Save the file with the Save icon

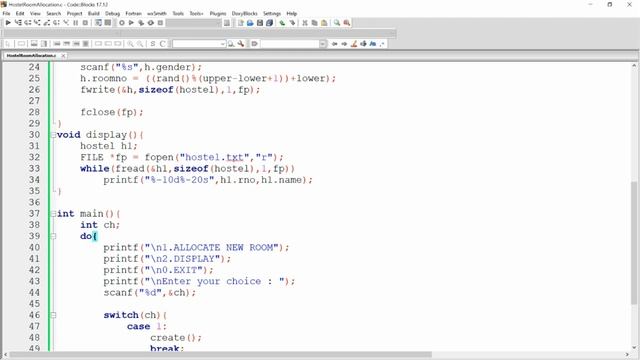point(260,23)
